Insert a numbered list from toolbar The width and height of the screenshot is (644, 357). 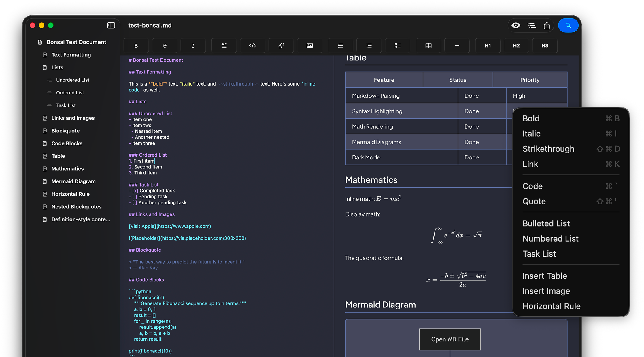tap(369, 45)
